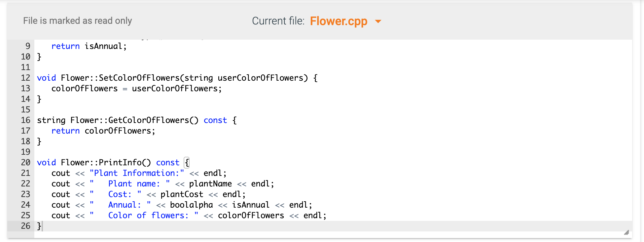
Task: Click the "Current file:" label
Action: [x=278, y=21]
